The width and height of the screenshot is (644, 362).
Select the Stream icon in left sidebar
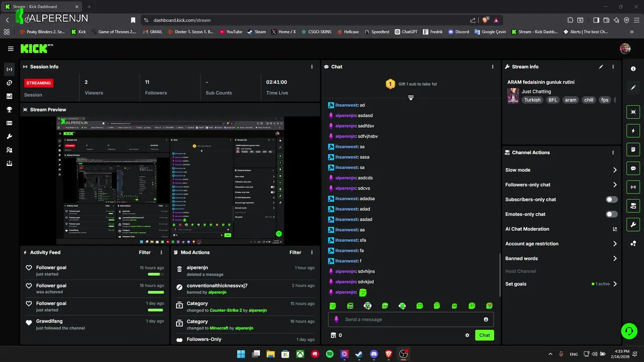[x=9, y=69]
